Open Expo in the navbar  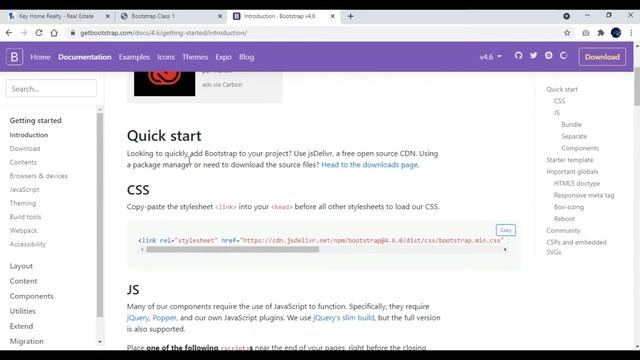point(223,57)
